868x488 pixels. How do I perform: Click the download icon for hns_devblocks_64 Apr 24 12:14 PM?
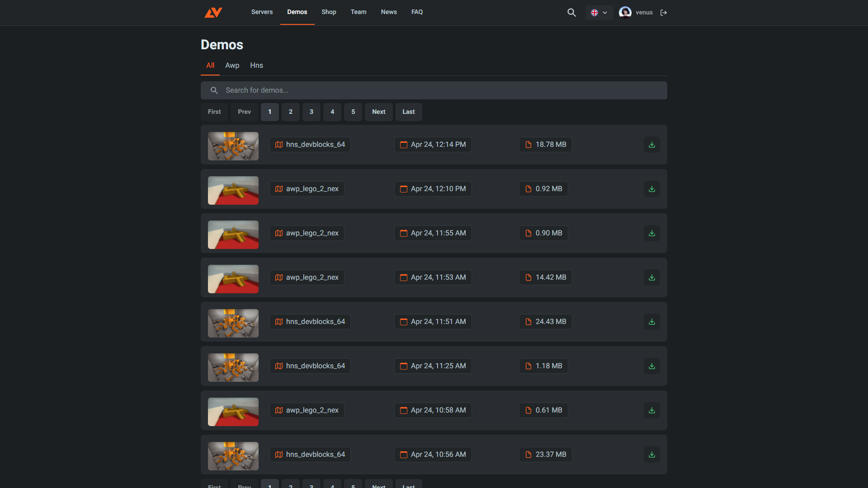(651, 144)
